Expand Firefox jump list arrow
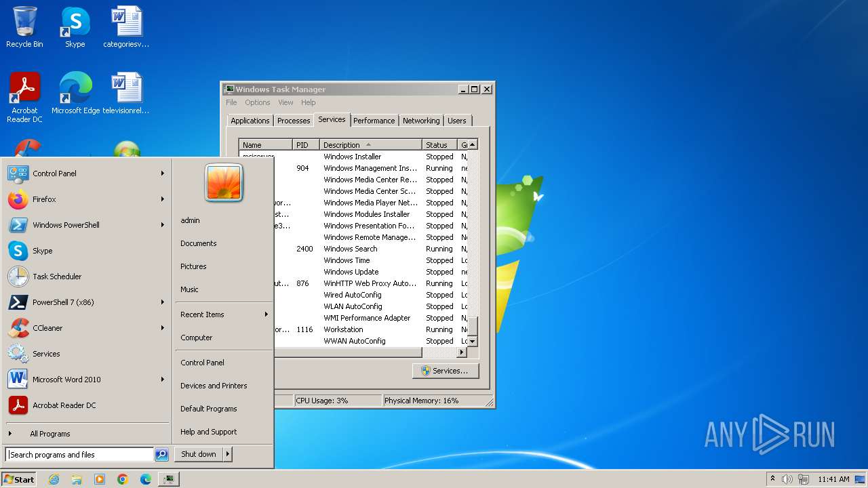This screenshot has height=488, width=868. click(x=163, y=199)
